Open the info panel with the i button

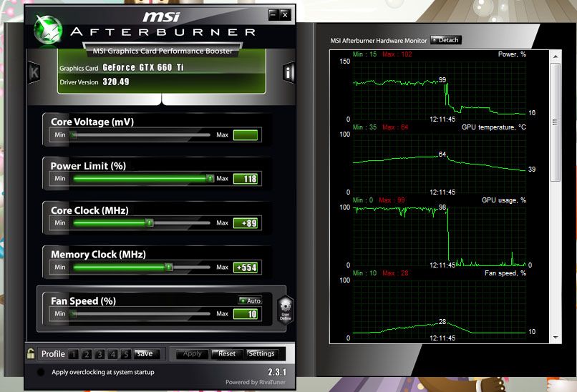[288, 72]
